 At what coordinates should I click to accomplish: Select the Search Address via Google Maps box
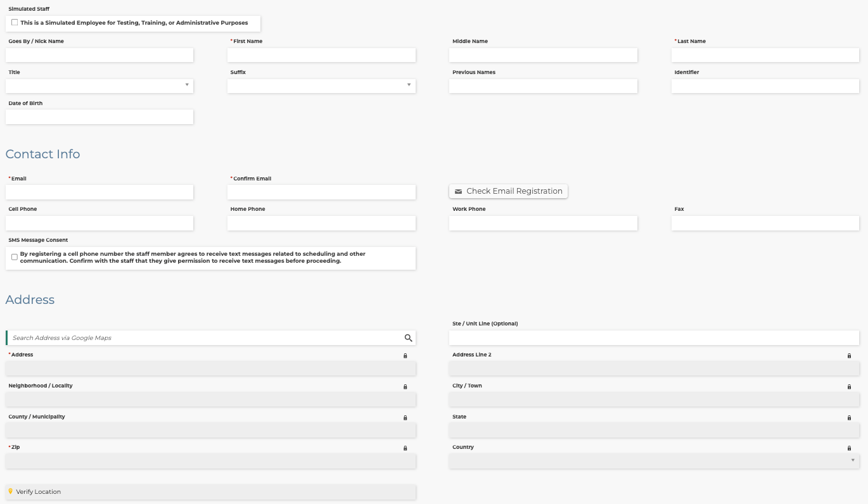[206, 338]
